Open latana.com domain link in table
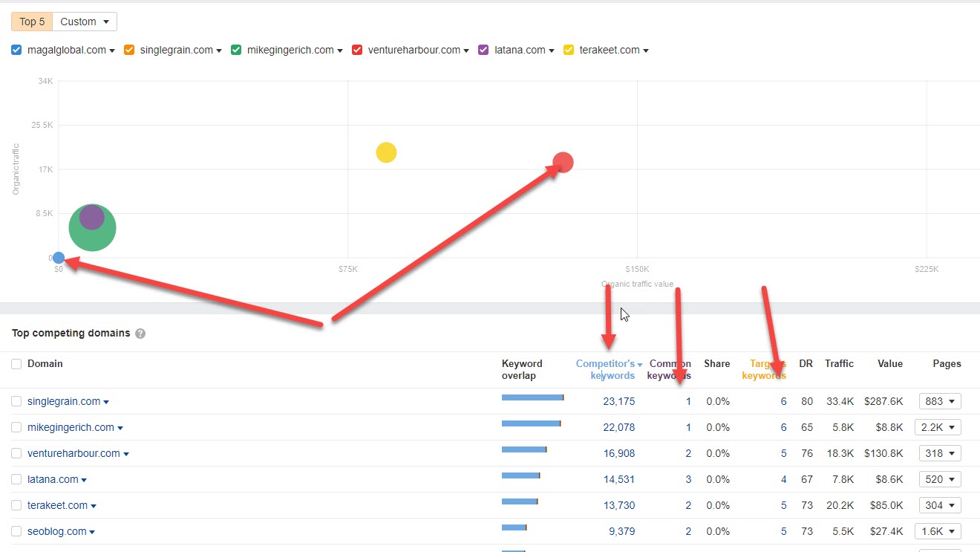980x552 pixels. pyautogui.click(x=53, y=479)
